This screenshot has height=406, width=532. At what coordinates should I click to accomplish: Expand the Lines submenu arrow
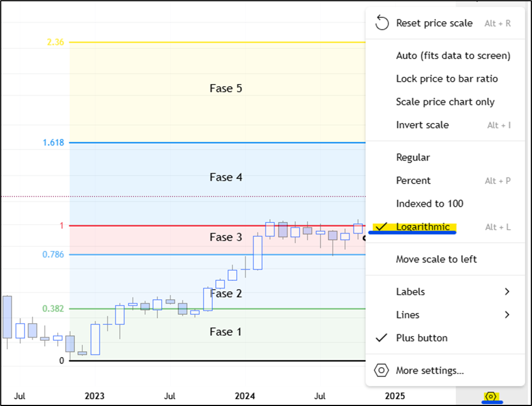[x=506, y=315]
